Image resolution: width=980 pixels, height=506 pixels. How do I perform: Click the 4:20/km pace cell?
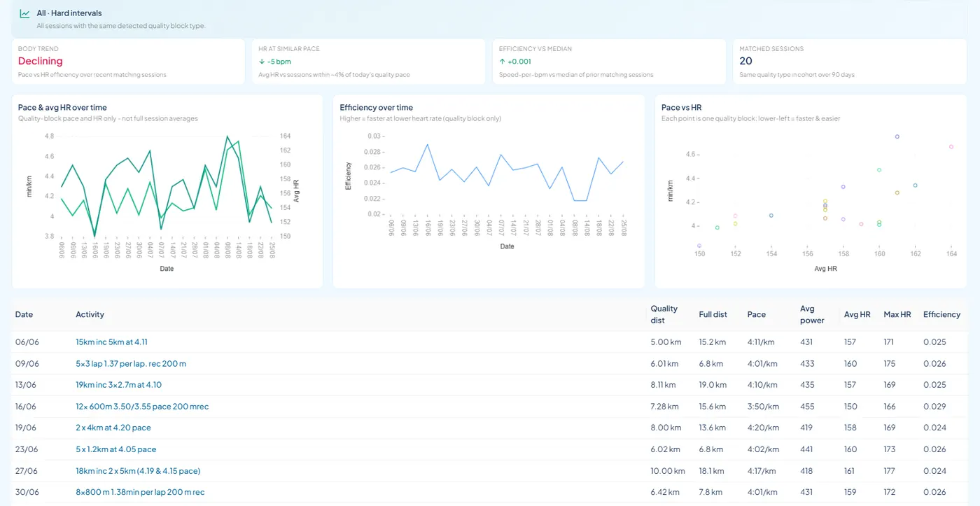point(763,428)
